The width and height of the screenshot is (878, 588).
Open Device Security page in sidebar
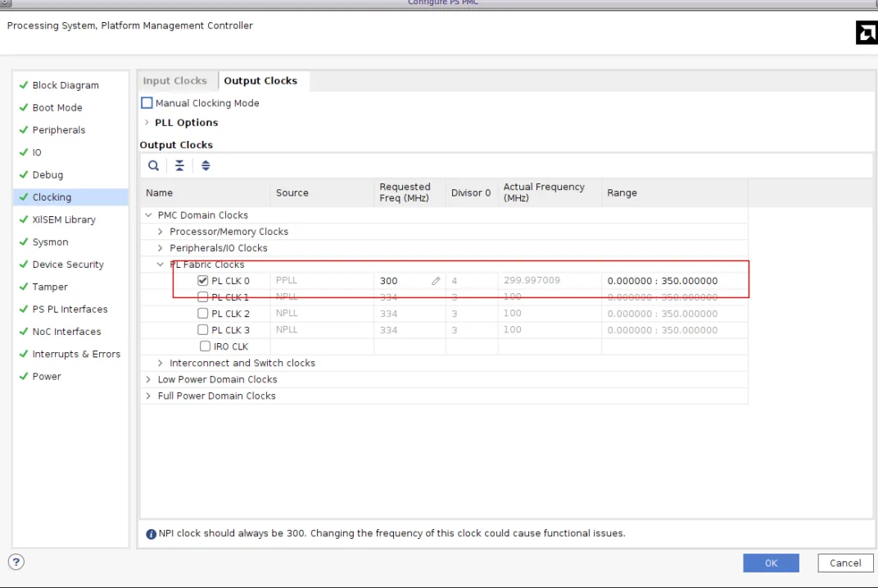click(68, 265)
